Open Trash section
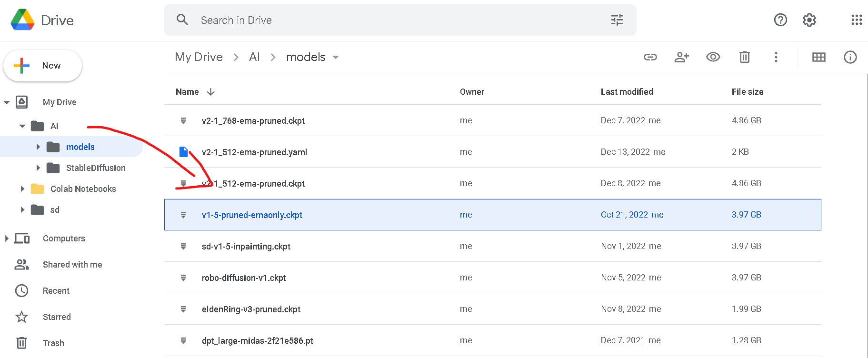Screen dimensions: 868x358 pos(53,343)
